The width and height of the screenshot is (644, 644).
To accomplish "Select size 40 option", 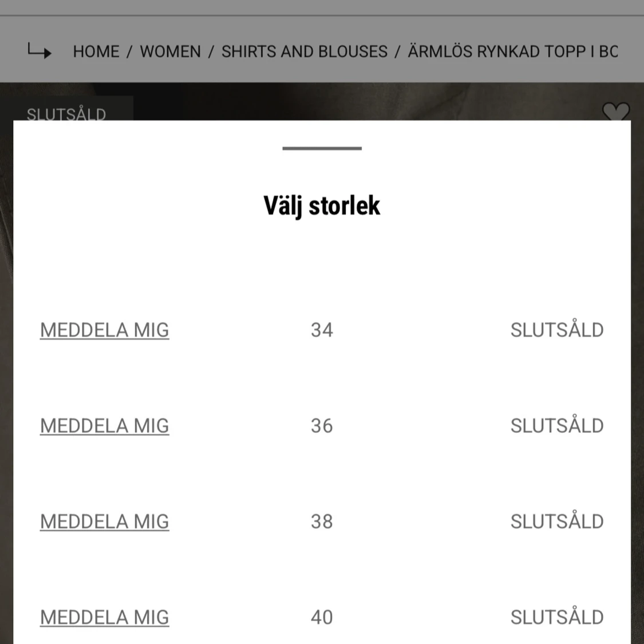I will pos(322,617).
